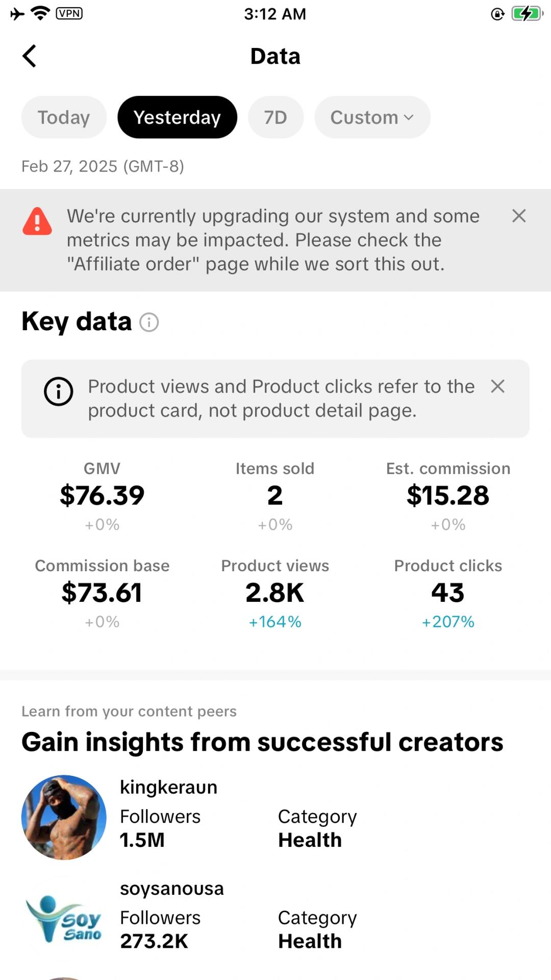551x980 pixels.
Task: Select the Yesterday time range
Action: (177, 117)
